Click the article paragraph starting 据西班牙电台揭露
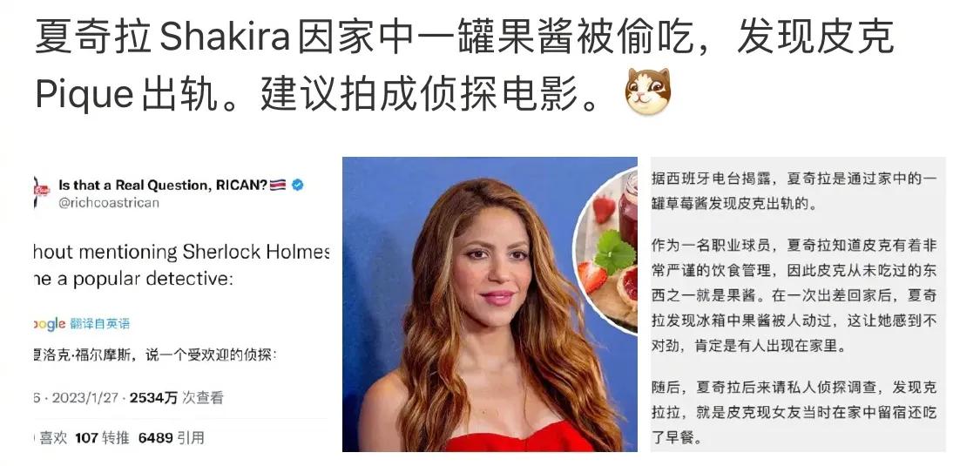The height and width of the screenshot is (466, 980). pyautogui.click(x=794, y=191)
